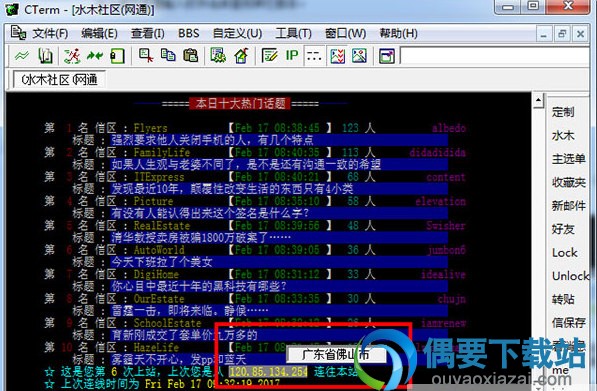The height and width of the screenshot is (391, 597).
Task: Click the house toolbar icon
Action: tap(241, 56)
